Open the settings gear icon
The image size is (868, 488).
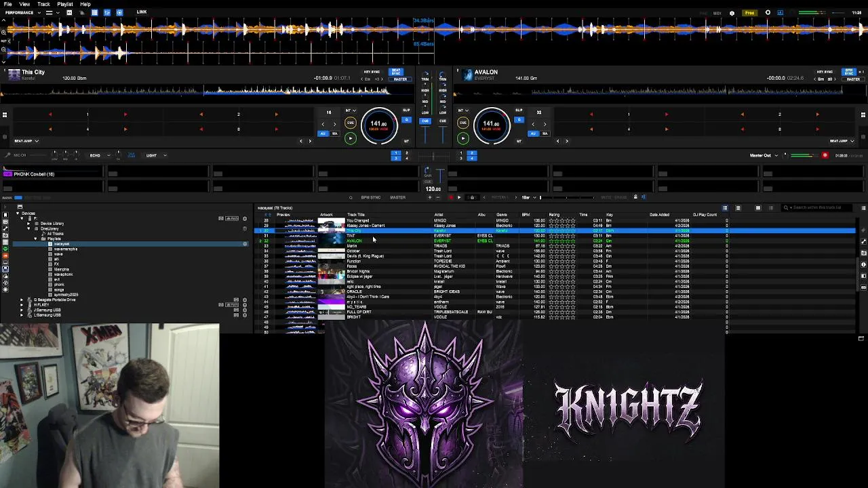point(768,13)
